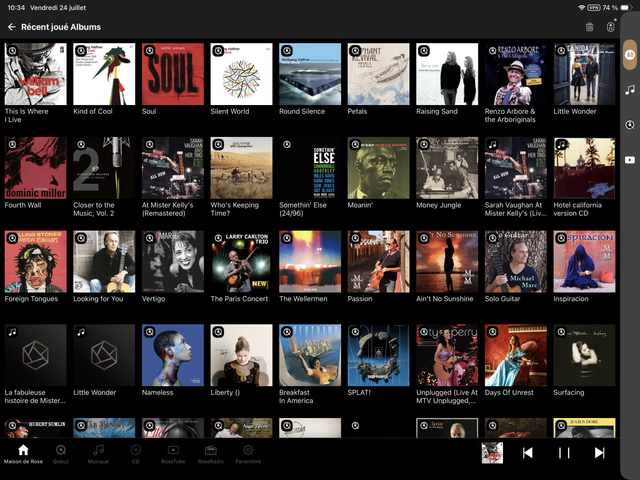Open the SPLAT! album cover
640x480 pixels.
378,355
